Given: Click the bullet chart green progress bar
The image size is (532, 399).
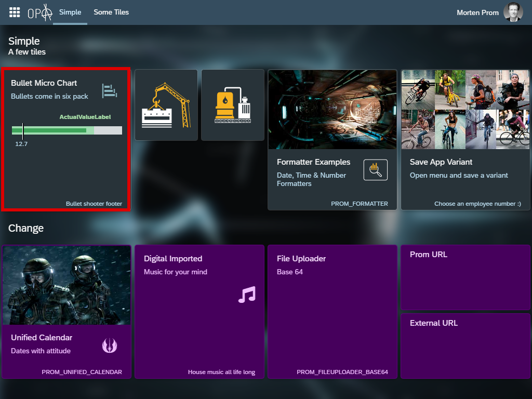Looking at the screenshot, I should 52,130.
